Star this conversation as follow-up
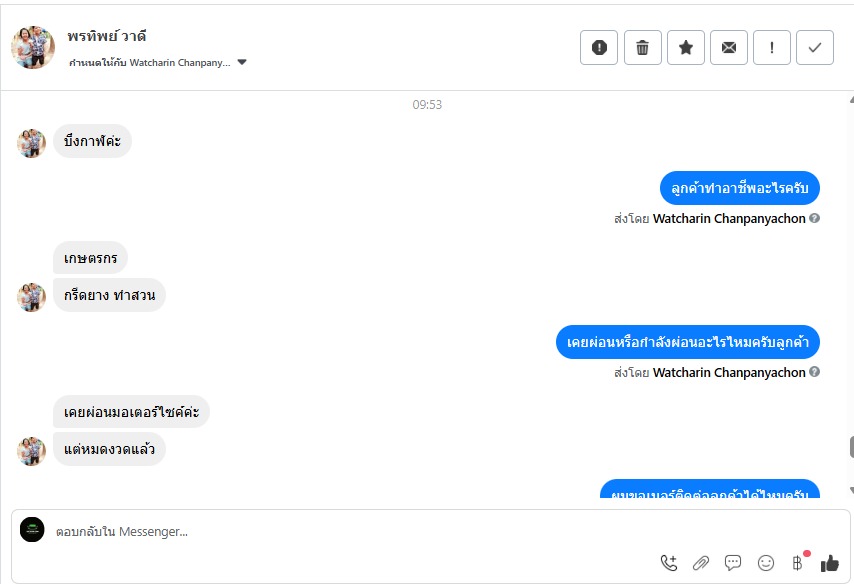Screen dimensions: 854x584 click(x=686, y=48)
